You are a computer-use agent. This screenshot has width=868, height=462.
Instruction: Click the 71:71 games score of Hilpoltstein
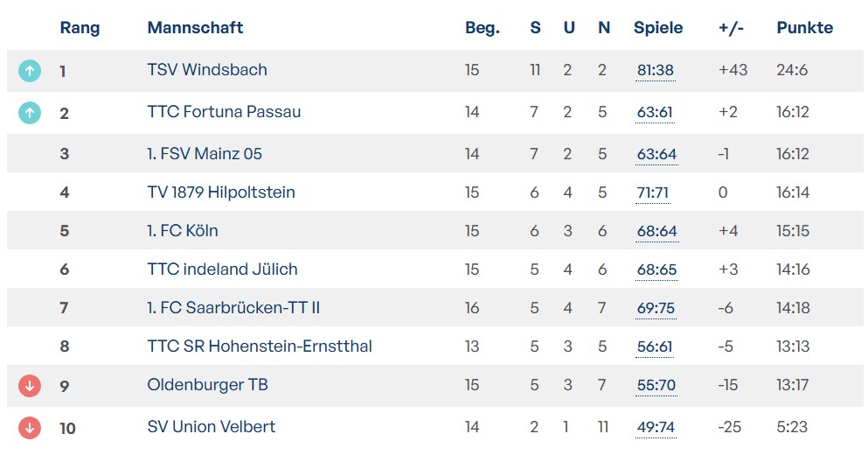click(x=653, y=192)
